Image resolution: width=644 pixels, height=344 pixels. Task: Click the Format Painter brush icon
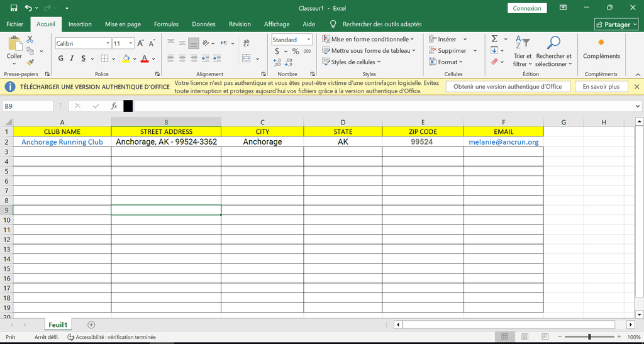[30, 62]
